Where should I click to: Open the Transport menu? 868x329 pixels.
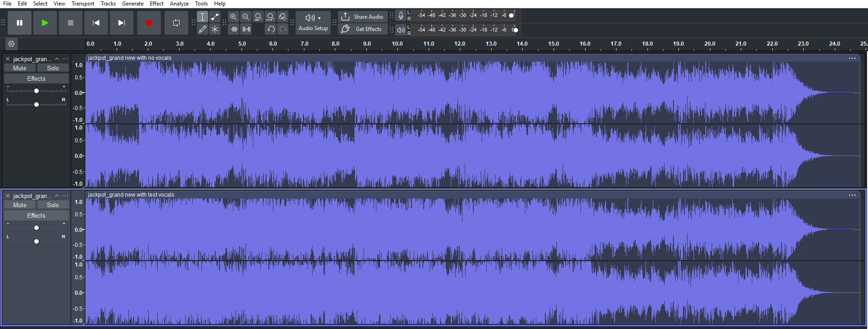[83, 4]
